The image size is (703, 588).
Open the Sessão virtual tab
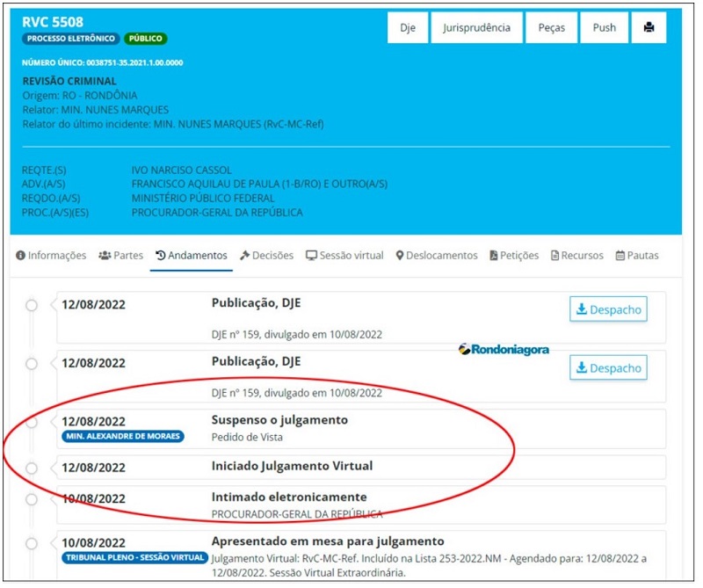coord(344,256)
